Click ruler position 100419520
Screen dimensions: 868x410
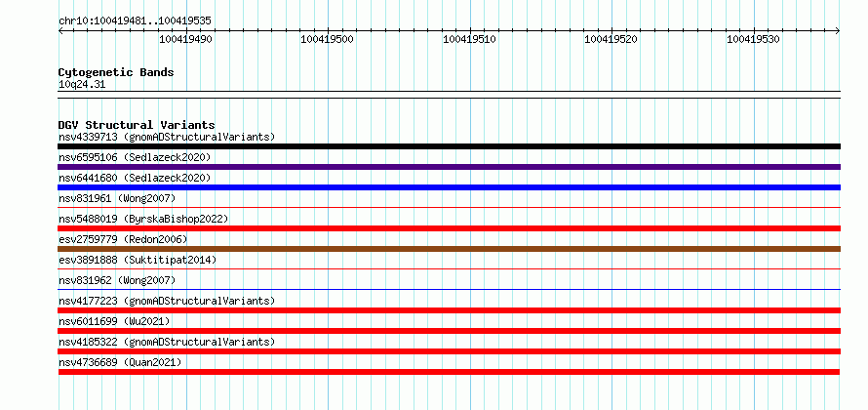coord(612,39)
